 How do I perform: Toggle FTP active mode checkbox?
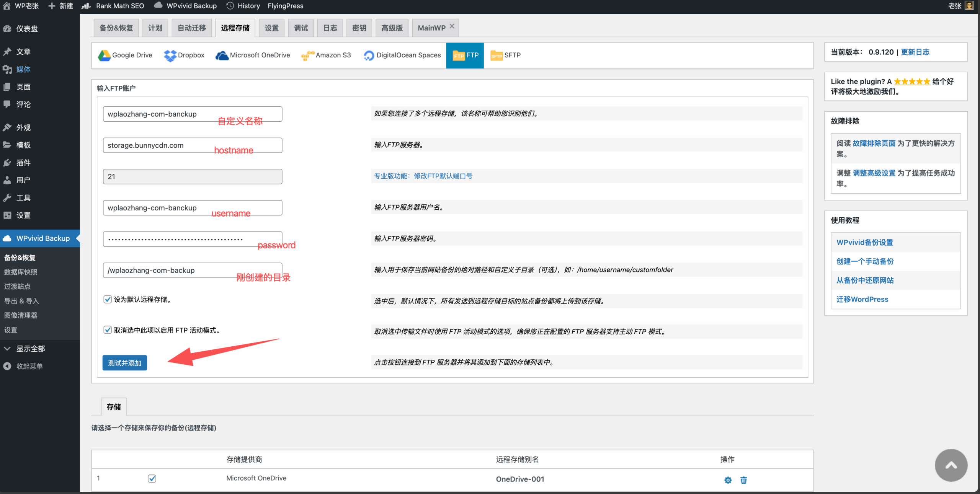(x=108, y=330)
